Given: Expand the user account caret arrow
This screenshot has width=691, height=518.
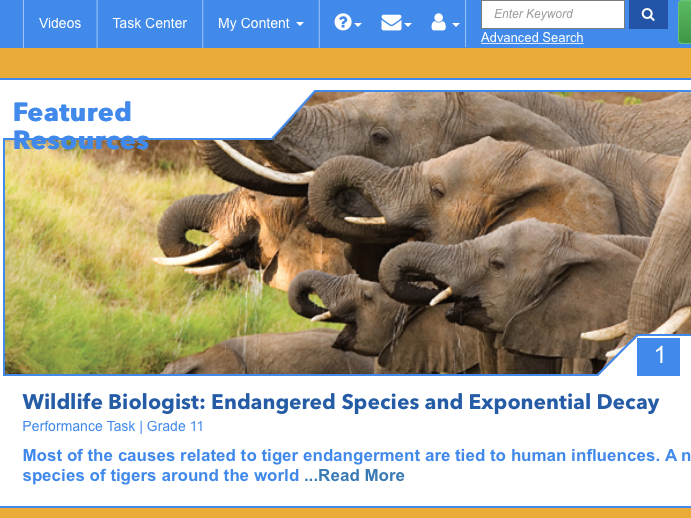Looking at the screenshot, I should pos(456,25).
